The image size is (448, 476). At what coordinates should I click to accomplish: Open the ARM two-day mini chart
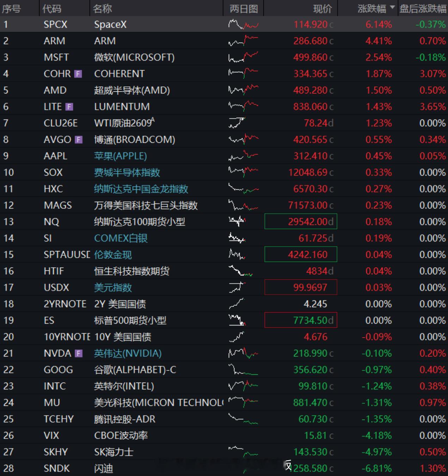(243, 41)
